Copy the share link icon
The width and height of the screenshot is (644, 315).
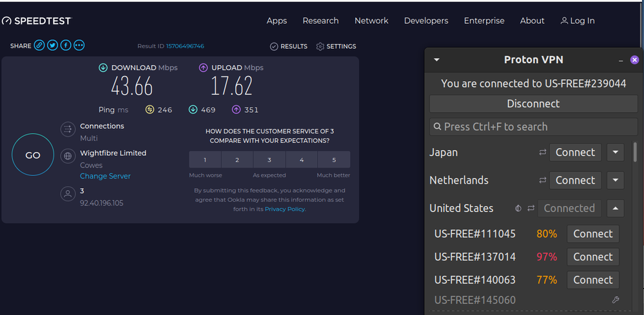pos(39,45)
